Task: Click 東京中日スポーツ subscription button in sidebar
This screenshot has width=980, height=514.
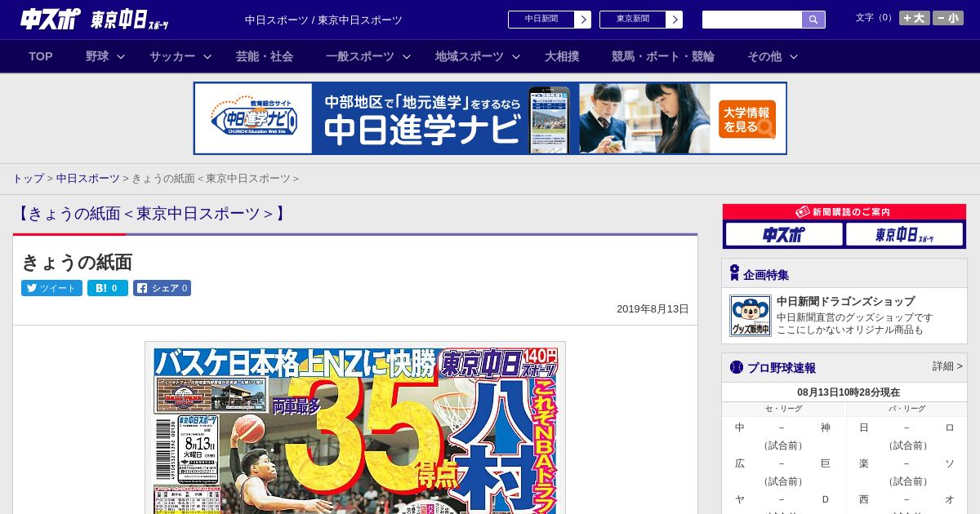Action: point(905,235)
